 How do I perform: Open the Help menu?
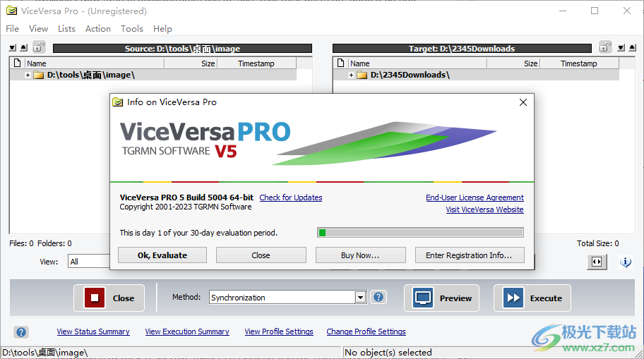click(162, 29)
